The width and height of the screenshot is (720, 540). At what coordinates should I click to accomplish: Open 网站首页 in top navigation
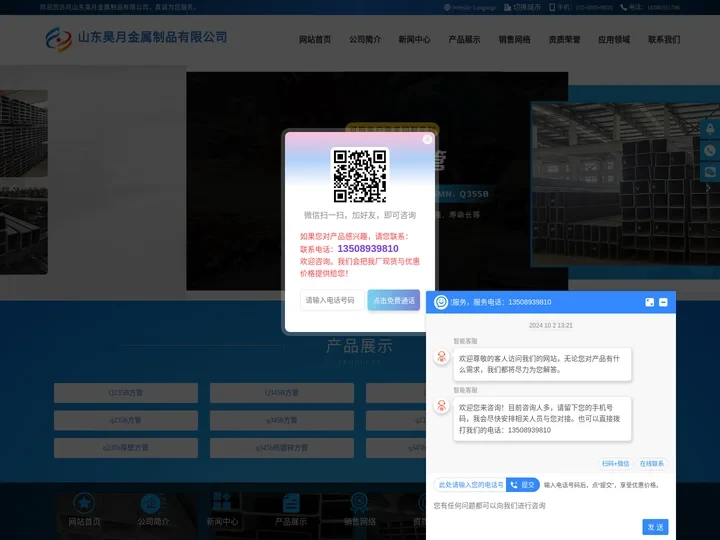tap(315, 39)
